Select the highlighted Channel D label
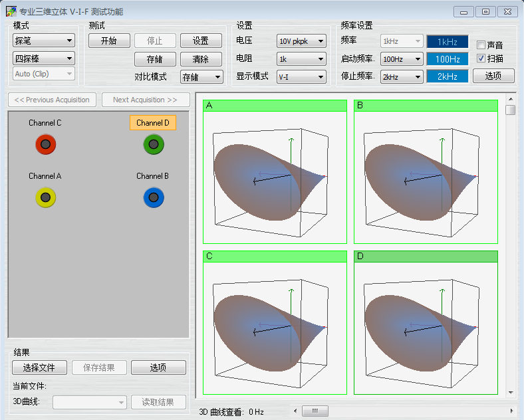The height and width of the screenshot is (420, 524). (x=153, y=123)
